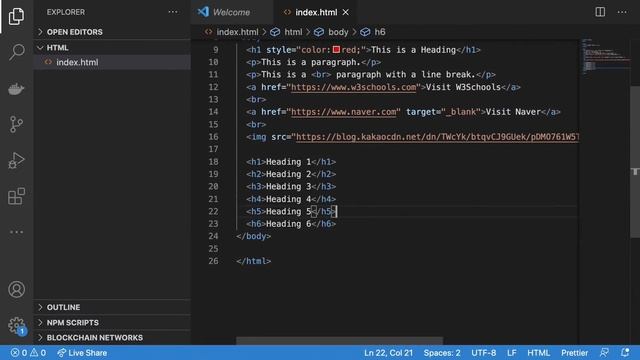This screenshot has width=640, height=360.
Task: Click html in the breadcrumb
Action: [x=293, y=32]
